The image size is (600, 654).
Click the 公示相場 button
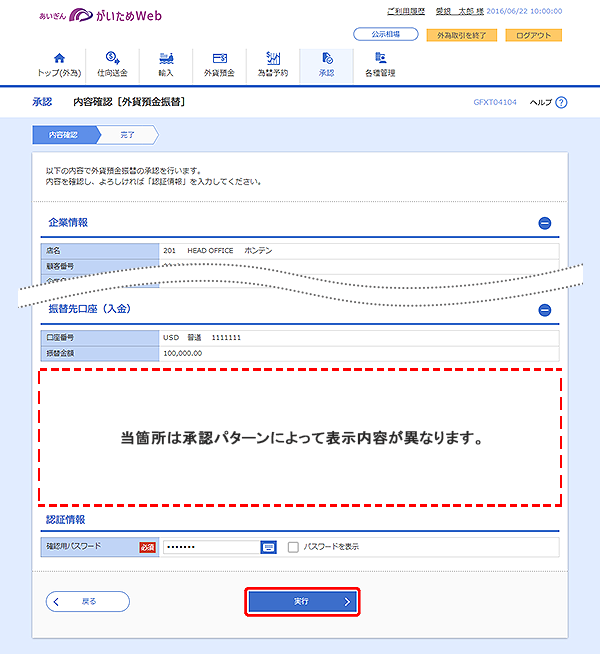click(x=386, y=34)
